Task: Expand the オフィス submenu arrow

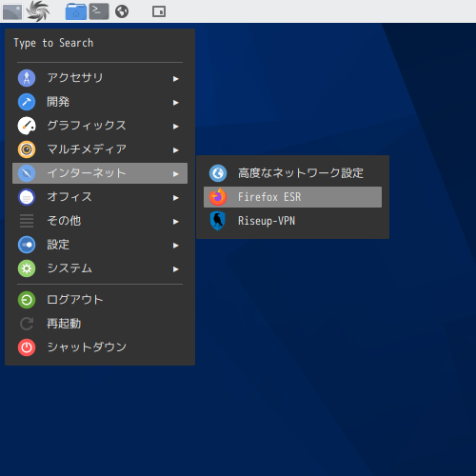Action: [x=176, y=198]
